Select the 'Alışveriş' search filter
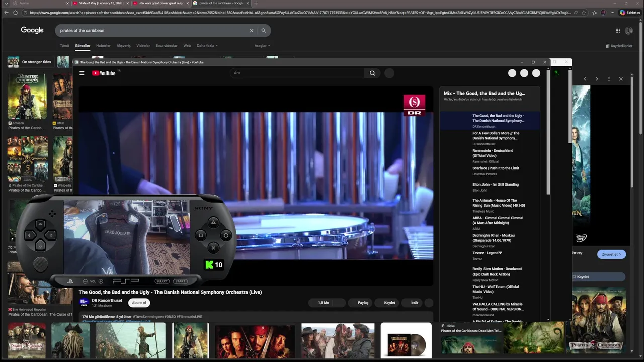The height and width of the screenshot is (362, 644). tap(124, 46)
